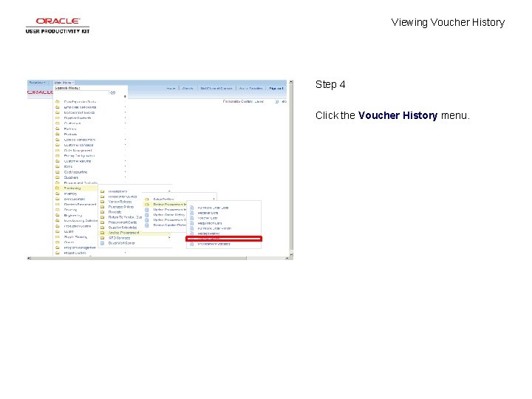Go to the Home link
This screenshot has width=532, height=399.
coord(171,88)
